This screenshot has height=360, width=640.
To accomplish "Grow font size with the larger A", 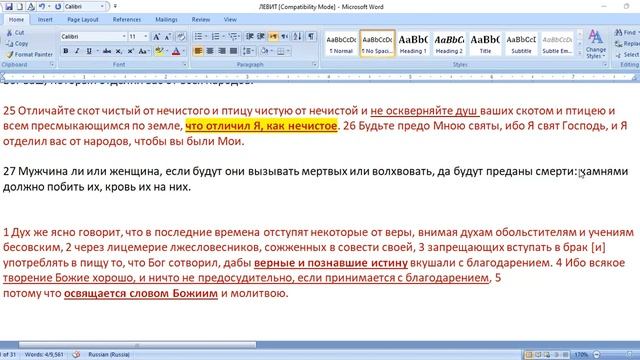I will [156, 37].
